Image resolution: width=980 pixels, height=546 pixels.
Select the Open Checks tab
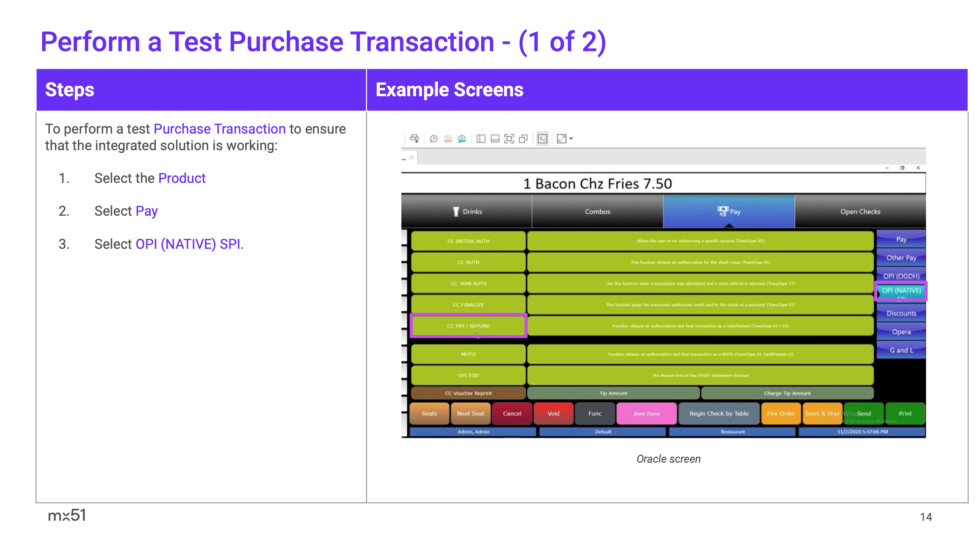click(x=860, y=211)
